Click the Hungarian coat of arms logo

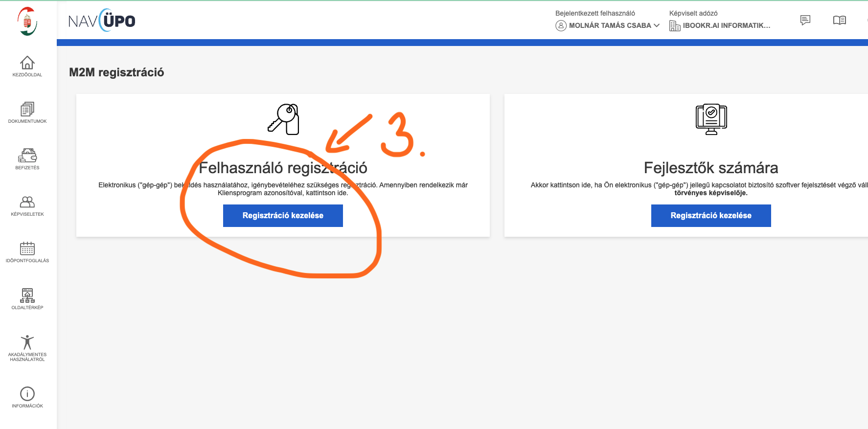pos(27,22)
